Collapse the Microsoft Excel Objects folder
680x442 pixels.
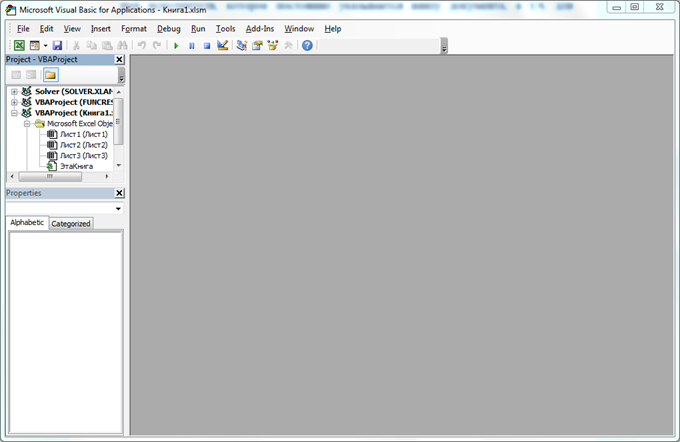[27, 124]
